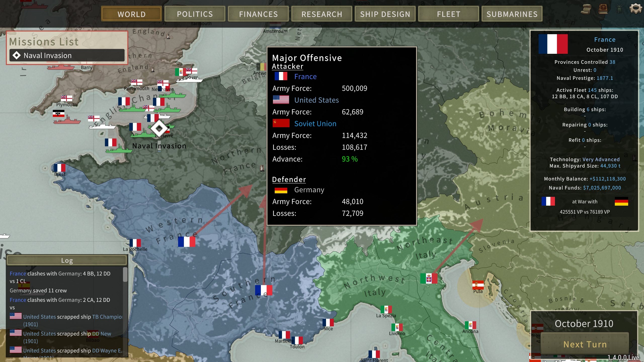Screen dimensions: 644x362
Task: Open the Submarines tab
Action: click(512, 14)
